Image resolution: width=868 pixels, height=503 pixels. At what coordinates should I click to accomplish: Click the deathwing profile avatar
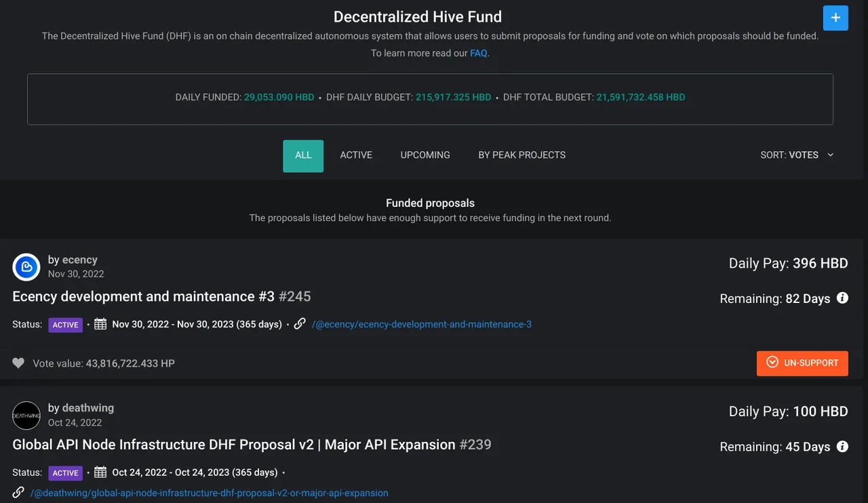pos(26,416)
